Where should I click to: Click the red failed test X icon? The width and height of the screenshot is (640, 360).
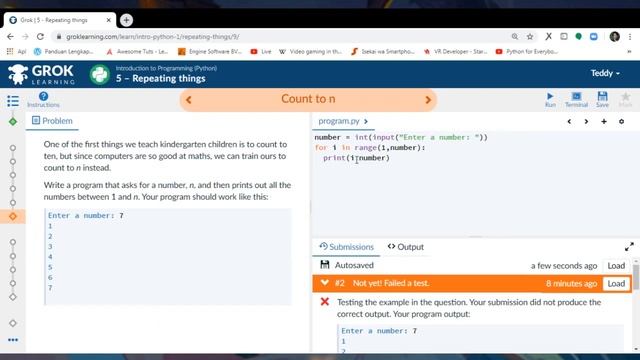324,302
